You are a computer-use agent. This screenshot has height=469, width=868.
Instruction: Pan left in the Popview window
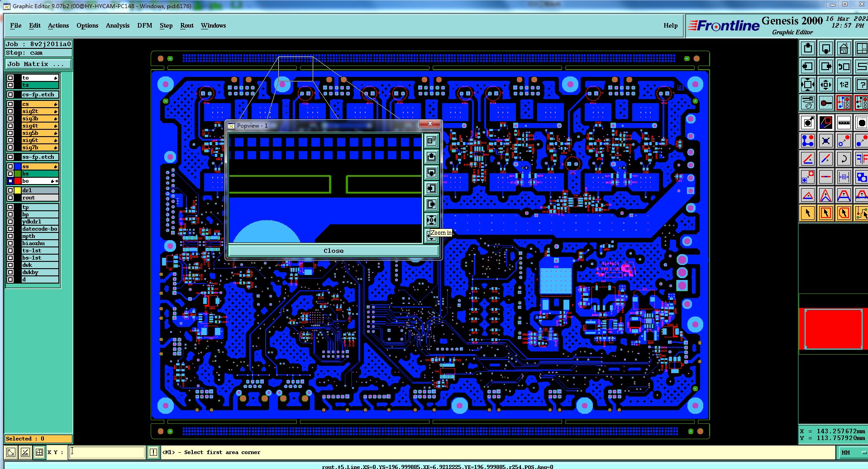[x=431, y=188]
